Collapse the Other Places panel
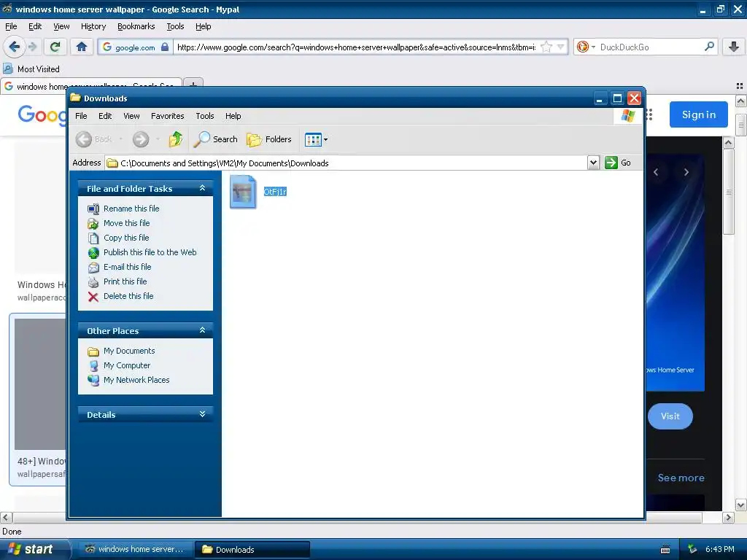 click(203, 330)
